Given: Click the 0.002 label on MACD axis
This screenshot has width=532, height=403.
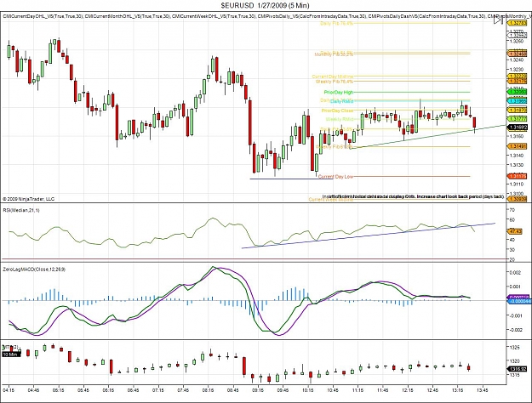Looking at the screenshot, I should point(516,272).
